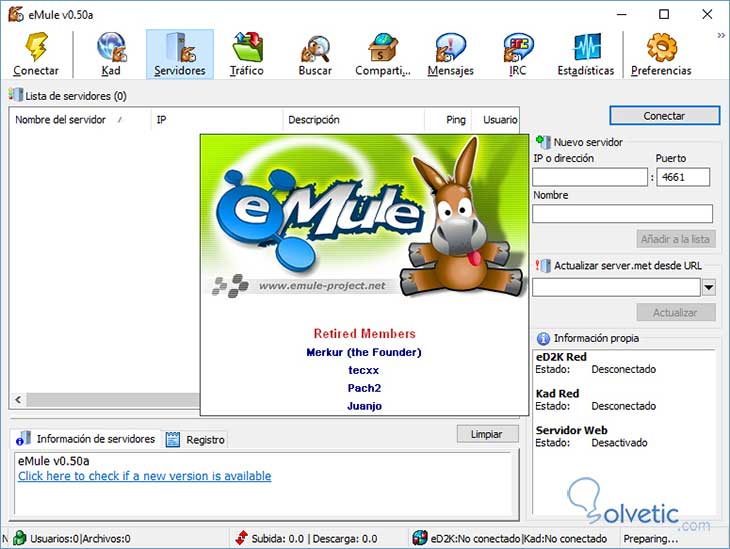Open the Buscar search view
730x549 pixels.
(315, 54)
